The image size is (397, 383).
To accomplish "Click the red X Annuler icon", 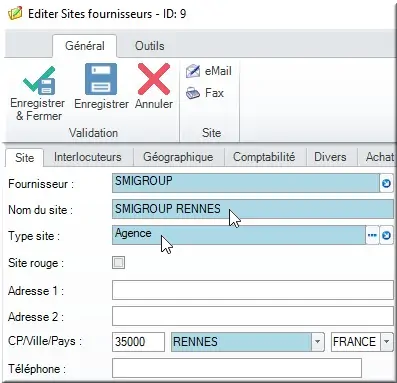I will click(154, 79).
